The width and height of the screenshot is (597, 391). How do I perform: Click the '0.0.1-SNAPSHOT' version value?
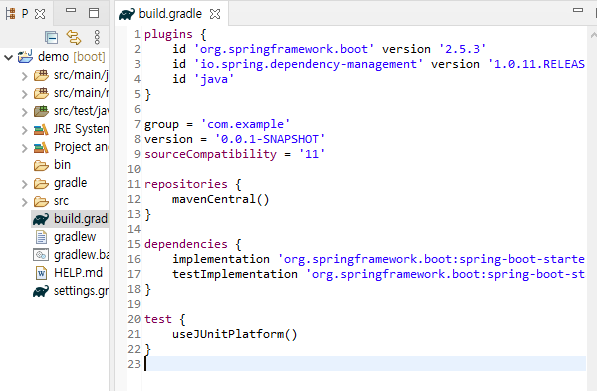[270, 139]
